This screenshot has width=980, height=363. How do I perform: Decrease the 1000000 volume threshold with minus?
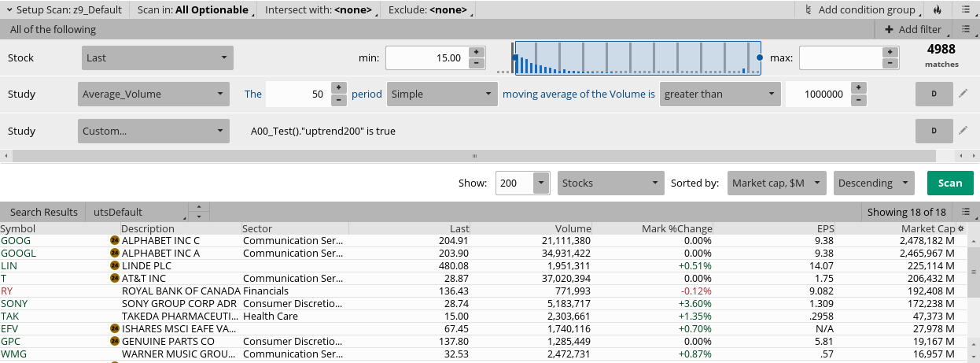(859, 99)
